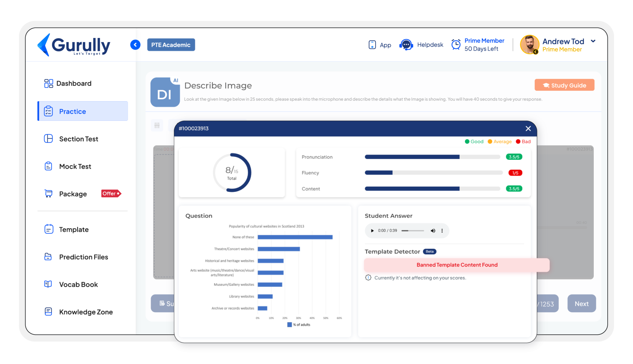Click the Next button
This screenshot has height=364, width=633.
[x=581, y=303]
